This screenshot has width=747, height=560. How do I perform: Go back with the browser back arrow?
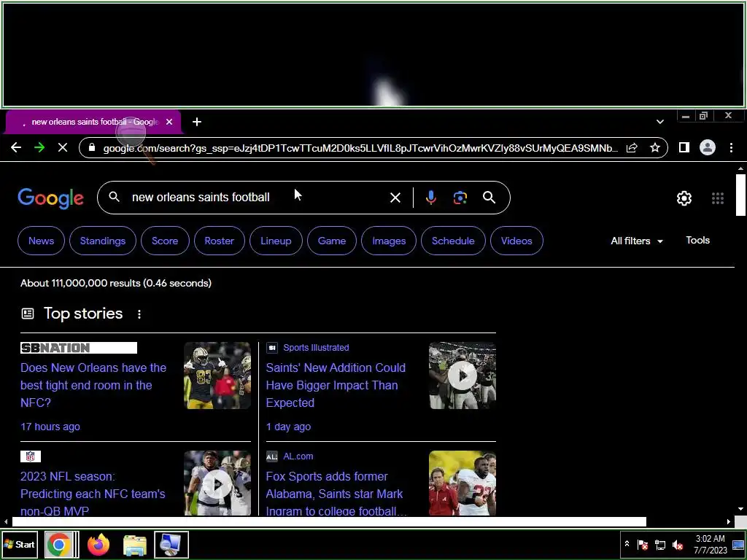click(16, 147)
